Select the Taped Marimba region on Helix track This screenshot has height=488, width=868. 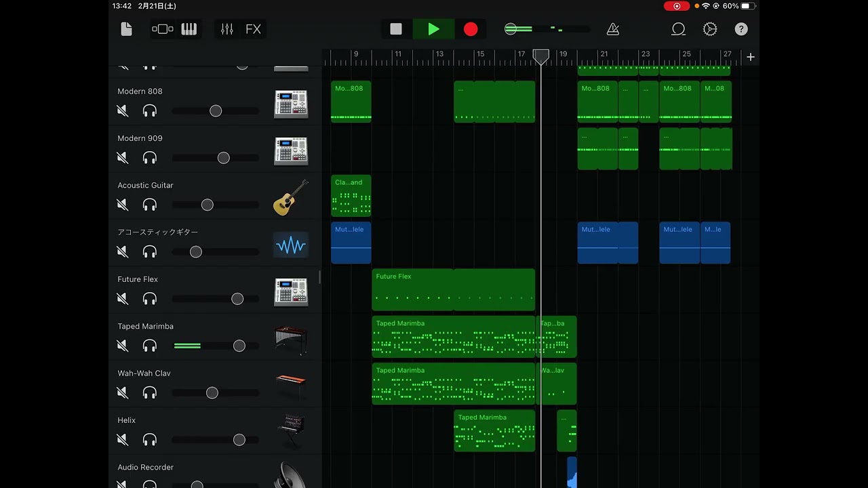pos(494,430)
